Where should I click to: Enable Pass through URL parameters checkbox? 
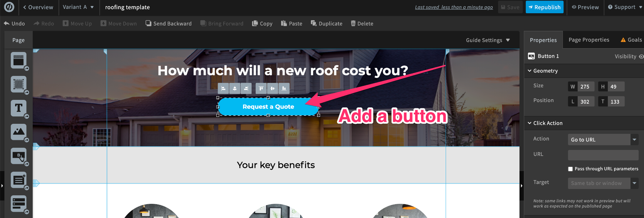coord(570,169)
